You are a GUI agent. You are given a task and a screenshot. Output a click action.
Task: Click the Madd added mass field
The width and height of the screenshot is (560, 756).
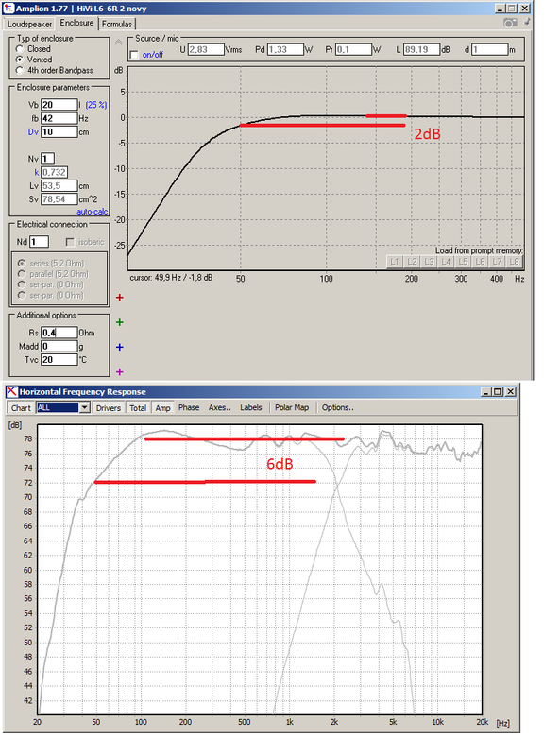click(x=59, y=346)
